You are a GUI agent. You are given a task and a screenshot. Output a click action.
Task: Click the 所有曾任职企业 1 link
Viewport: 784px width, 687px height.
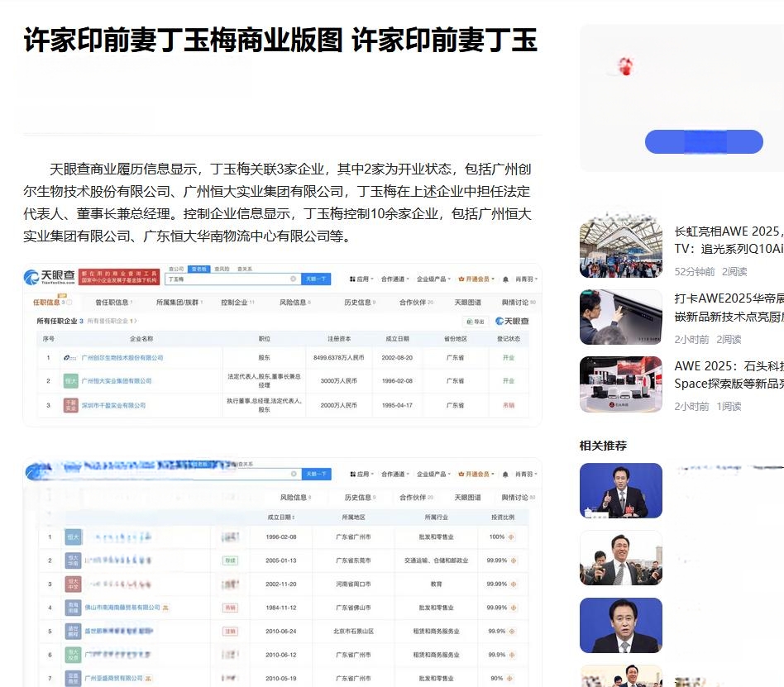coord(112,321)
